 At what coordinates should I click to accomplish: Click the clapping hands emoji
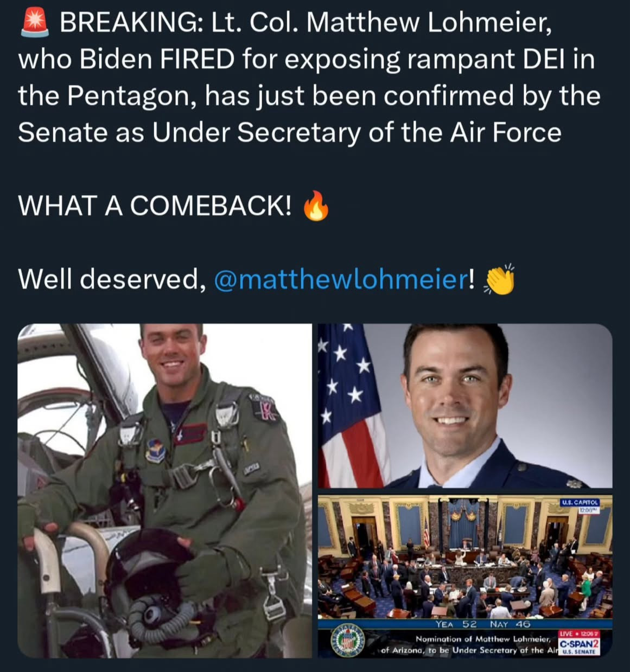(x=499, y=280)
